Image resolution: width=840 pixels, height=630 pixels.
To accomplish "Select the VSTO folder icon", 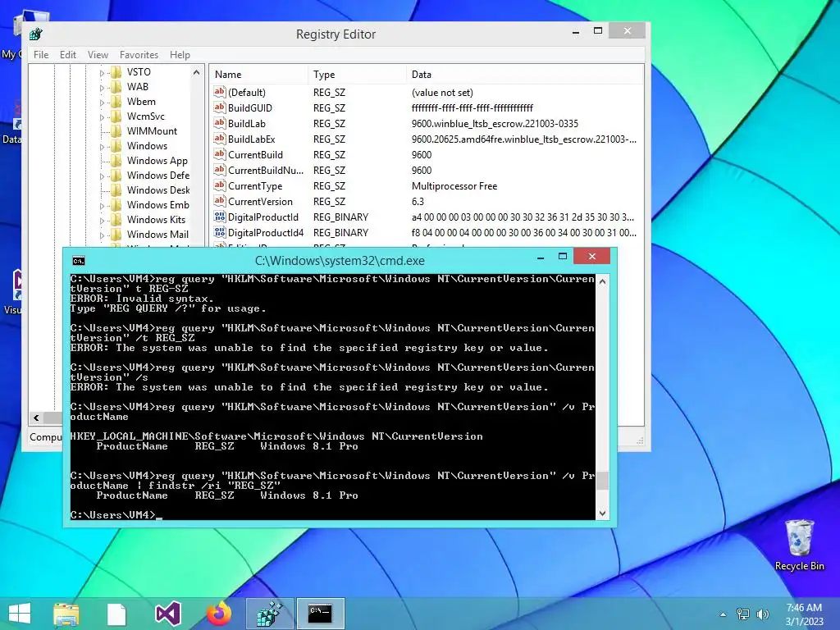I will click(116, 72).
